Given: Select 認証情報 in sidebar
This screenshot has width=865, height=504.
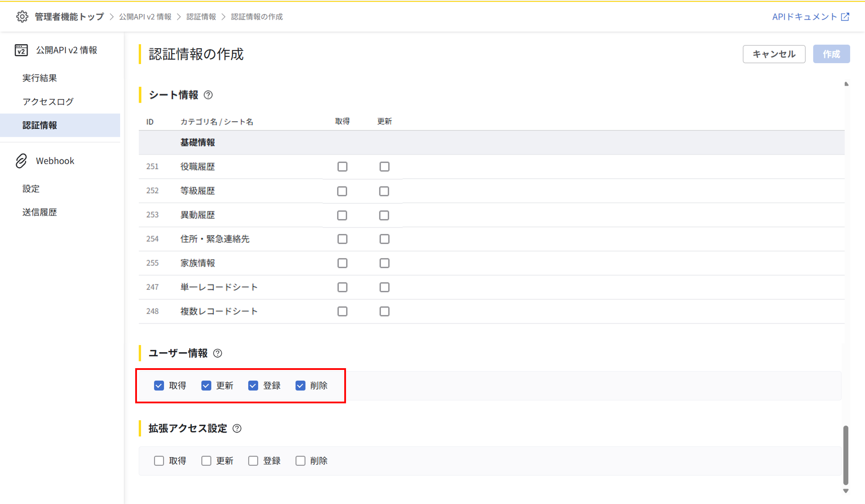Looking at the screenshot, I should (x=60, y=126).
